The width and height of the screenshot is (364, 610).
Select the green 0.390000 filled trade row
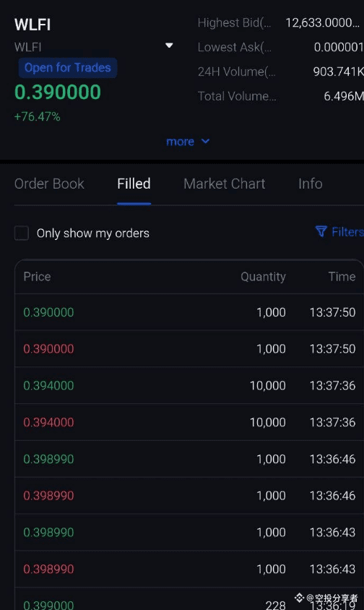point(189,312)
